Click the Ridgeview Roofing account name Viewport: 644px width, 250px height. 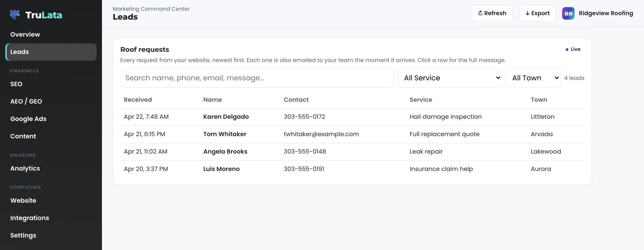pyautogui.click(x=606, y=13)
